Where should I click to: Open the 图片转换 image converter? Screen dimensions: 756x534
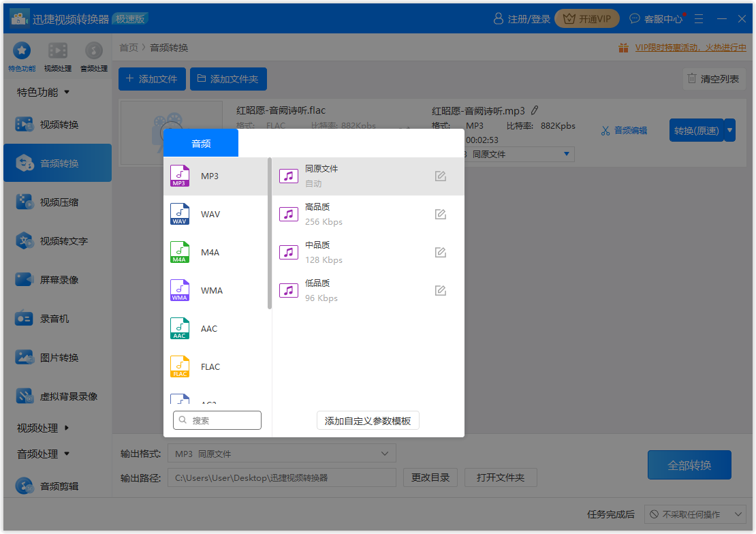click(57, 357)
